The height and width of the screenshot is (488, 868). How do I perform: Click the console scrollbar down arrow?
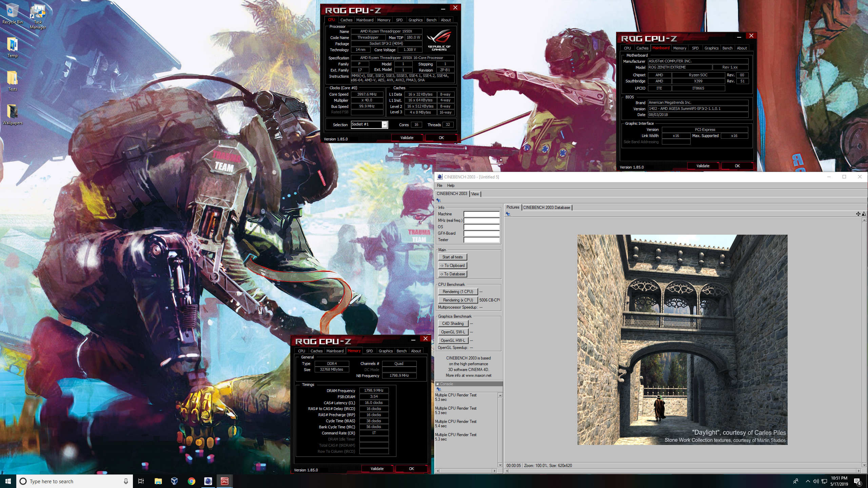(500, 465)
